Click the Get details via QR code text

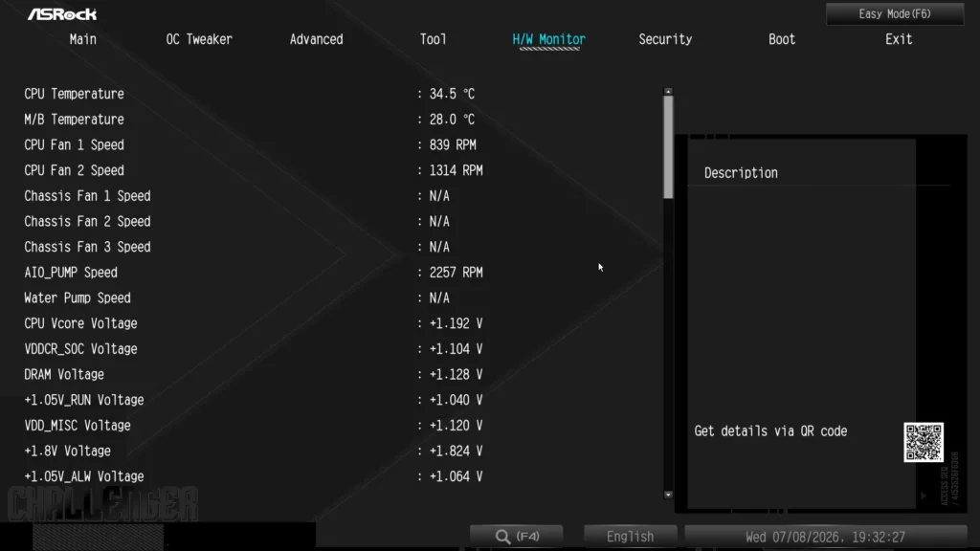pyautogui.click(x=770, y=431)
